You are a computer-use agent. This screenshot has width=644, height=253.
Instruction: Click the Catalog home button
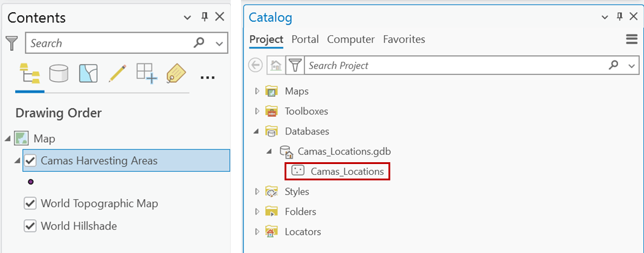coord(275,65)
